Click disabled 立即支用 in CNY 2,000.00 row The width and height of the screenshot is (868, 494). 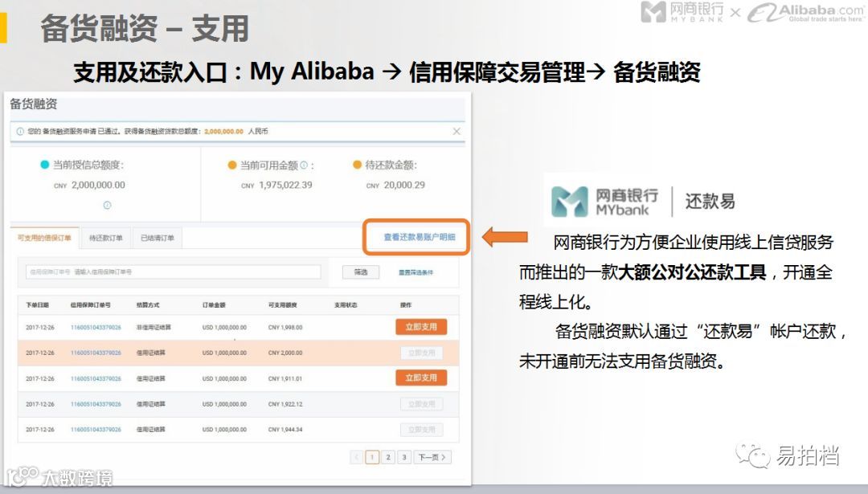421,353
